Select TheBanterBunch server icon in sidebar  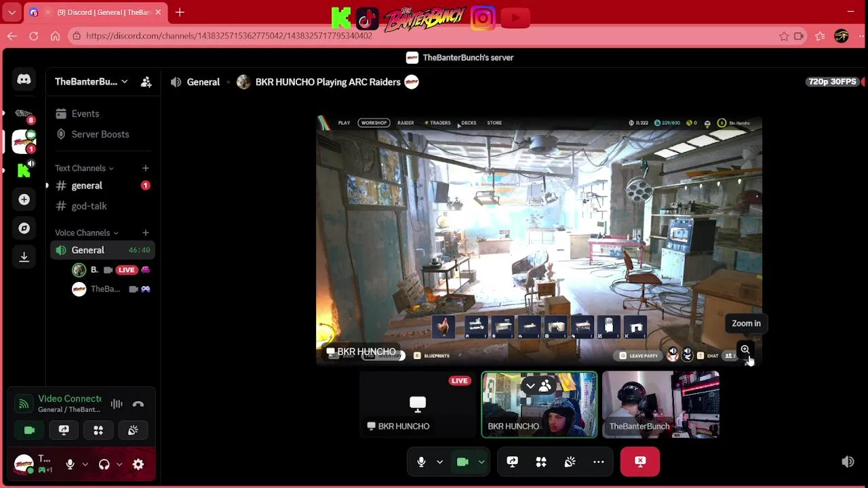[24, 142]
